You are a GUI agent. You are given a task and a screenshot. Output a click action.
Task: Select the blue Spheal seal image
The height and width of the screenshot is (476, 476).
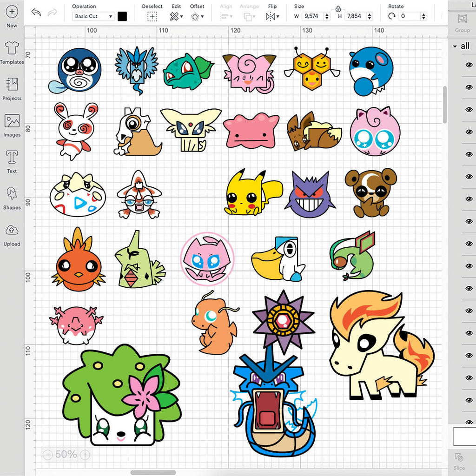[370, 71]
